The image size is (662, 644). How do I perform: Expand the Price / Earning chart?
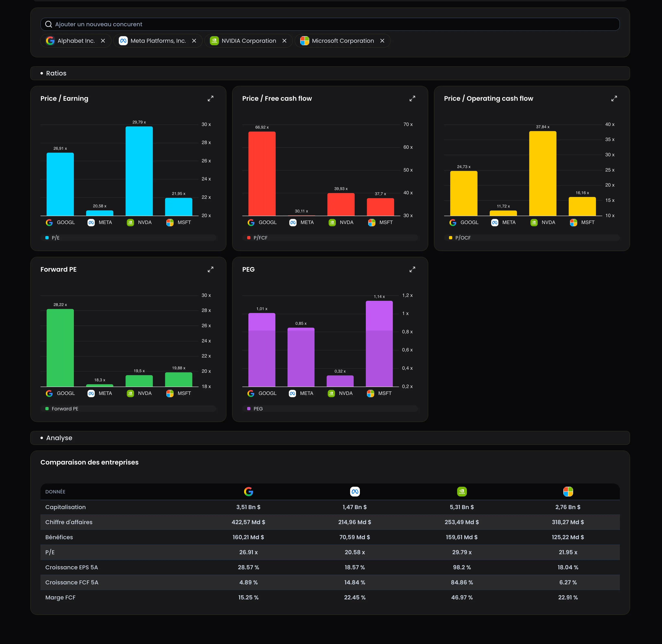click(x=210, y=98)
